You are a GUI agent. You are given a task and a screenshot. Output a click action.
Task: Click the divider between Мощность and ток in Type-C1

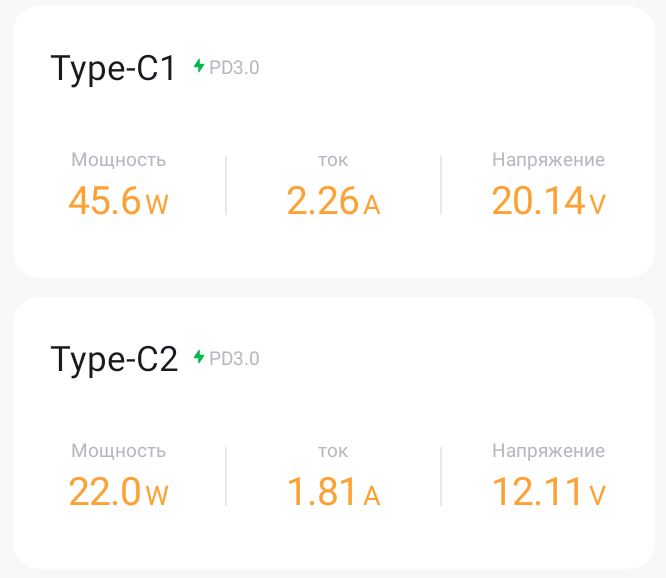point(226,185)
